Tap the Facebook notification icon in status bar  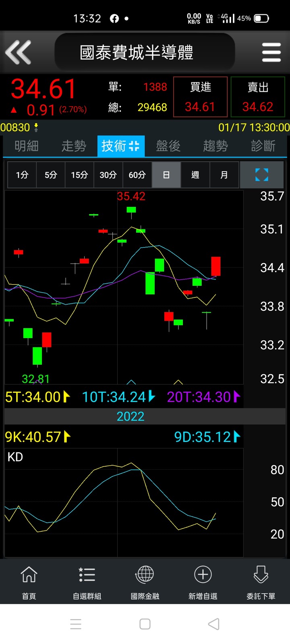(x=114, y=19)
